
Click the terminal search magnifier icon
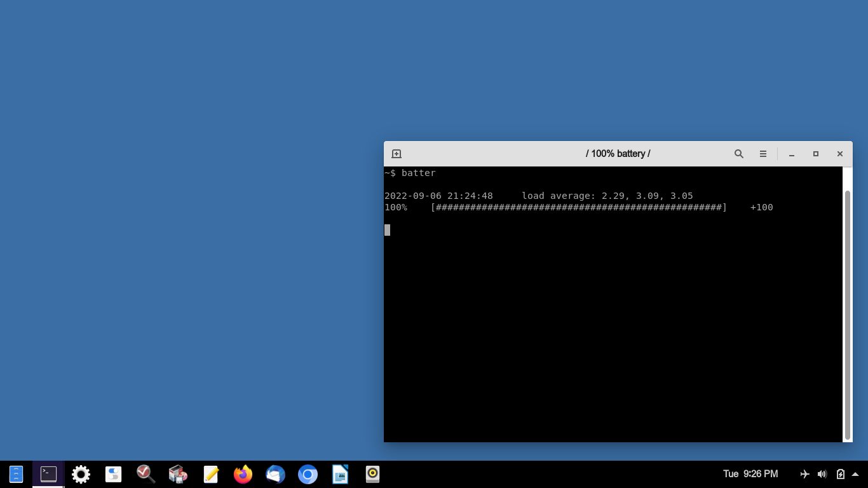coord(738,154)
